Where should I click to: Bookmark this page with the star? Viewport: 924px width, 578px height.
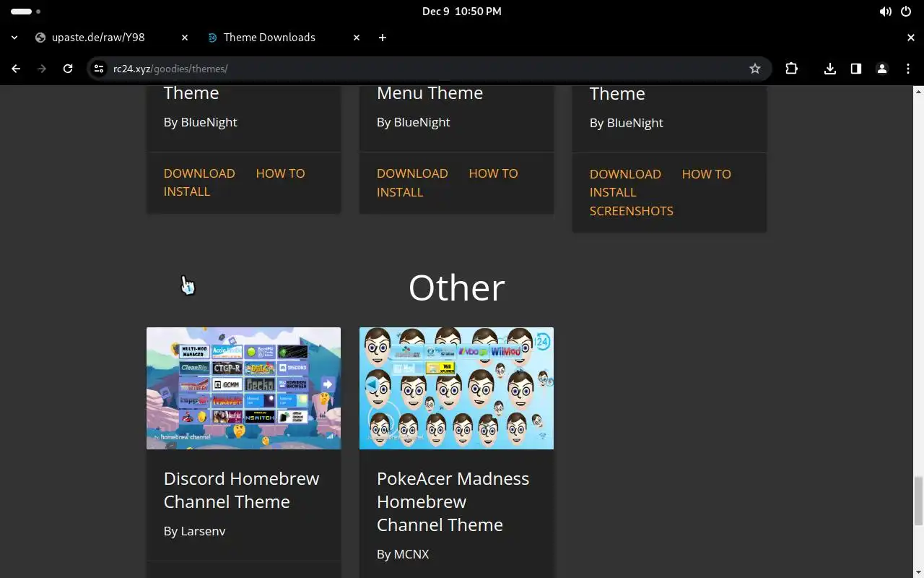click(755, 69)
